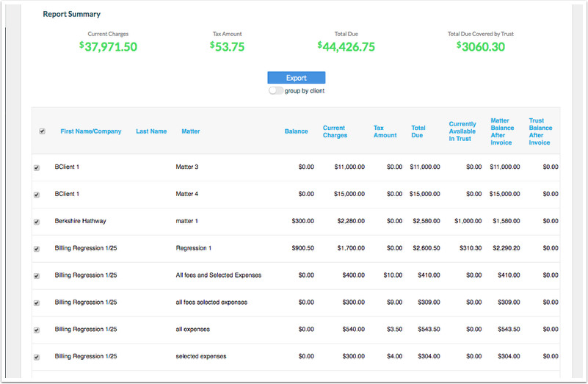588x384 pixels.
Task: Uncheck the All fees and Selected Expenses checkbox
Action: tap(37, 275)
